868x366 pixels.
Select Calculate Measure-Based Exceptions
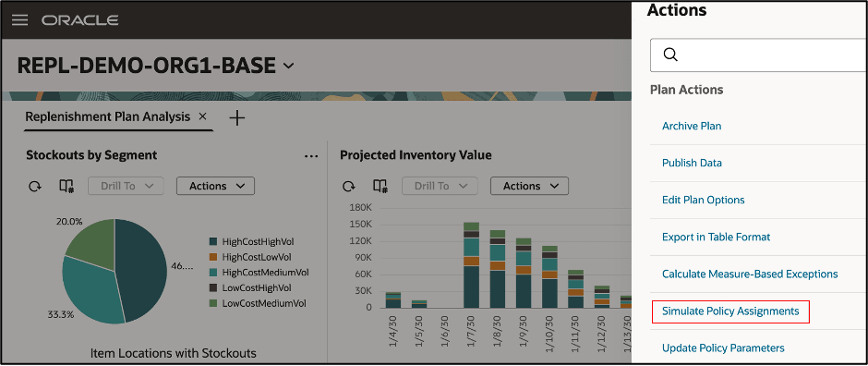coord(750,274)
